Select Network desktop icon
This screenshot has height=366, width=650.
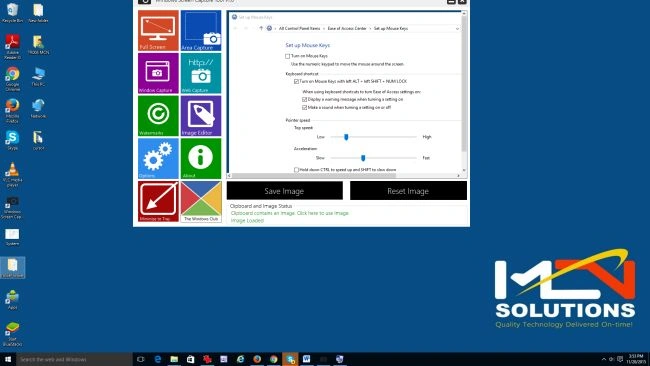[38, 109]
